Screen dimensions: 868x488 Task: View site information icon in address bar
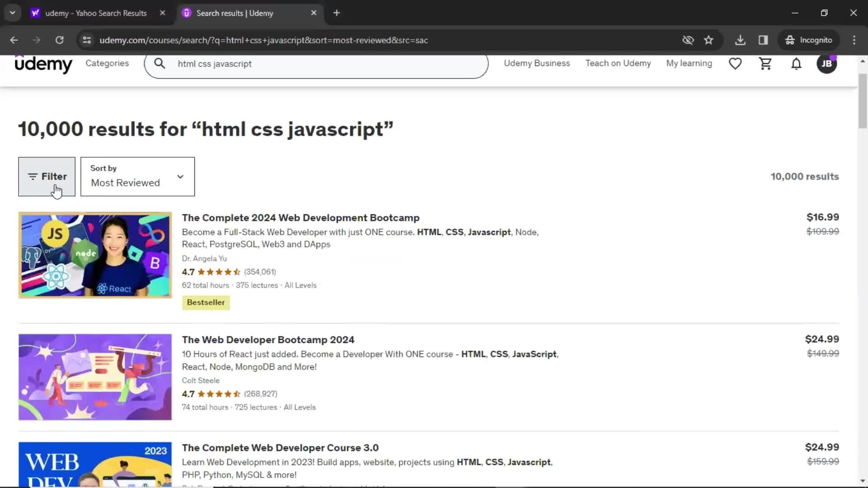tap(87, 40)
